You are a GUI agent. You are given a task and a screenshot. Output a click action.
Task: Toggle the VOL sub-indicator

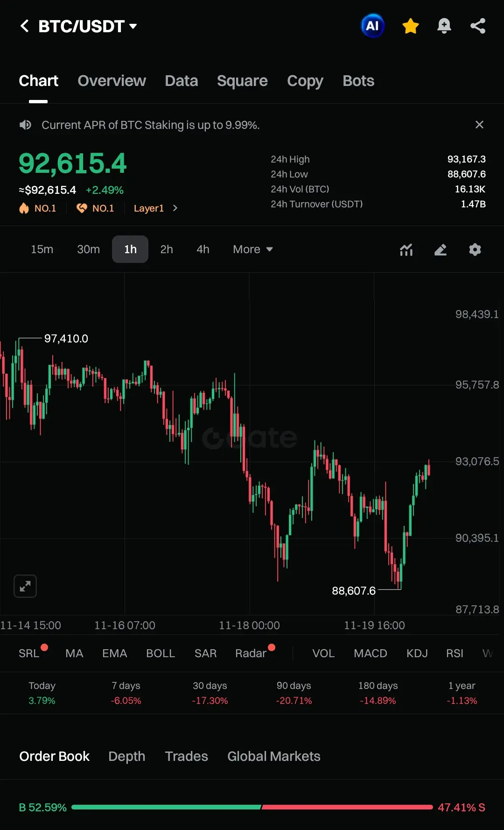[323, 653]
